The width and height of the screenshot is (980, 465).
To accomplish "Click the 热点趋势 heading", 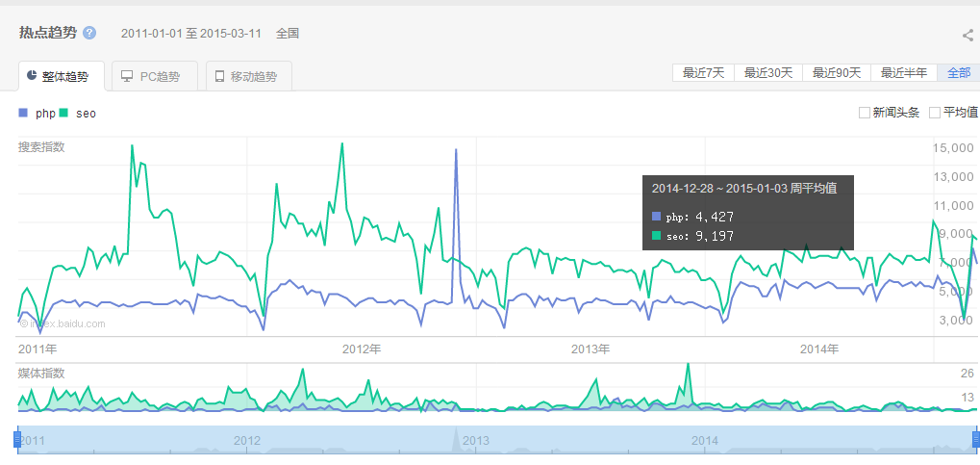I will pyautogui.click(x=47, y=33).
